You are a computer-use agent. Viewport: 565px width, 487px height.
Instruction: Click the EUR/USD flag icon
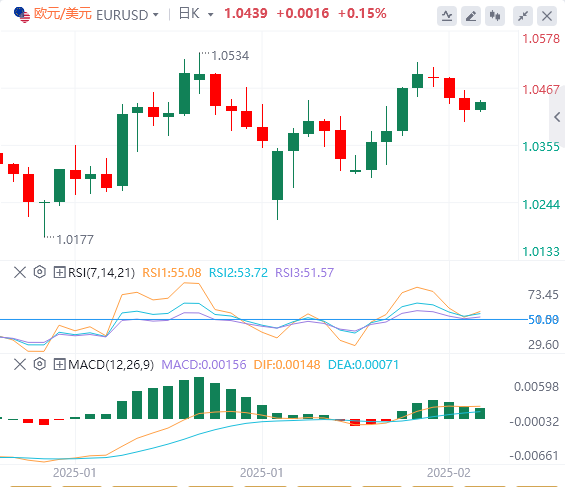22,15
